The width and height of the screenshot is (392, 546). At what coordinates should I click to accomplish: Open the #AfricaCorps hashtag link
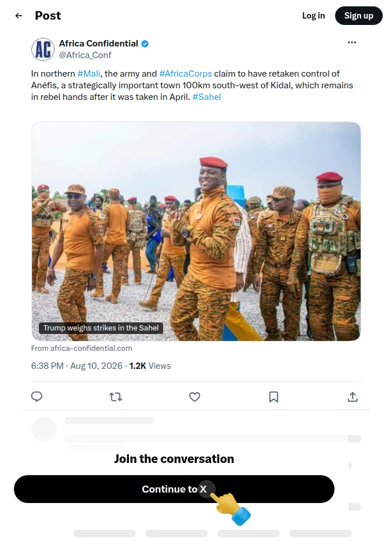point(186,73)
